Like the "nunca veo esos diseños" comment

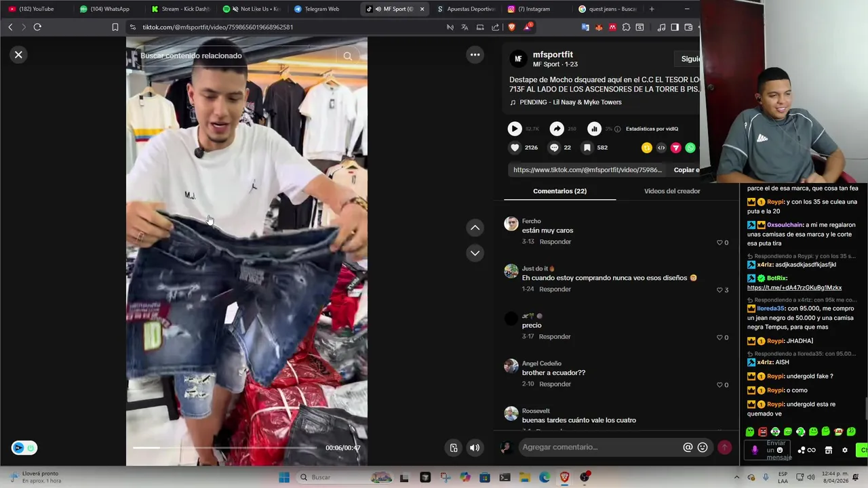[x=720, y=290]
